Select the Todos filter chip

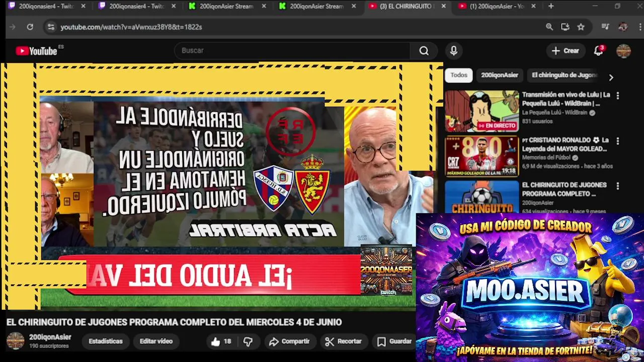tap(459, 75)
